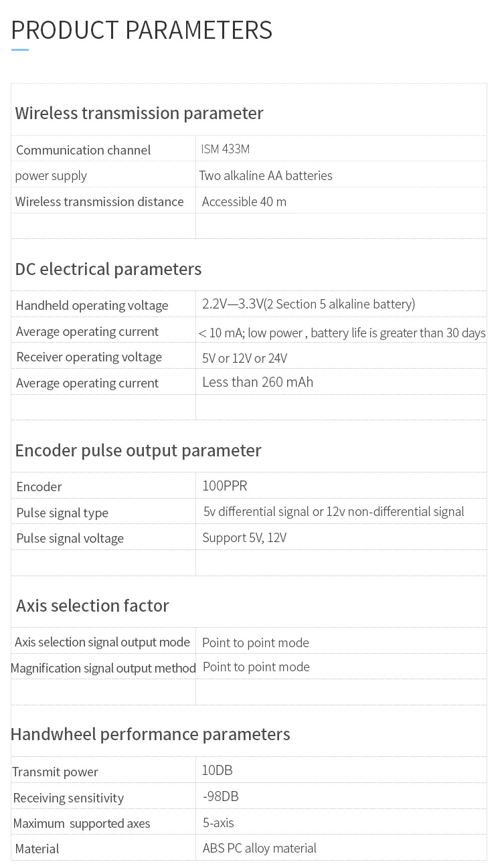This screenshot has height=868, width=502.
Task: Select the Magnification signal output method label
Action: (x=103, y=668)
